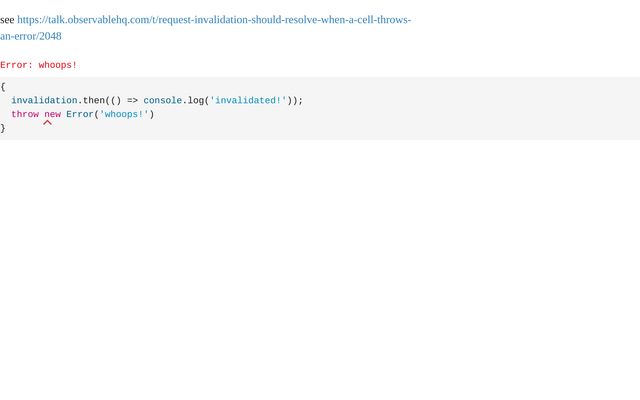The image size is (640, 400).
Task: Click the arrow '=>' operator
Action: click(132, 100)
